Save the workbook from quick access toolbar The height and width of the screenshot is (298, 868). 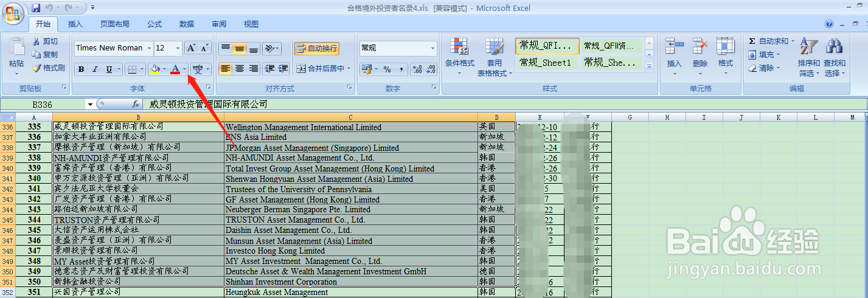coord(36,8)
